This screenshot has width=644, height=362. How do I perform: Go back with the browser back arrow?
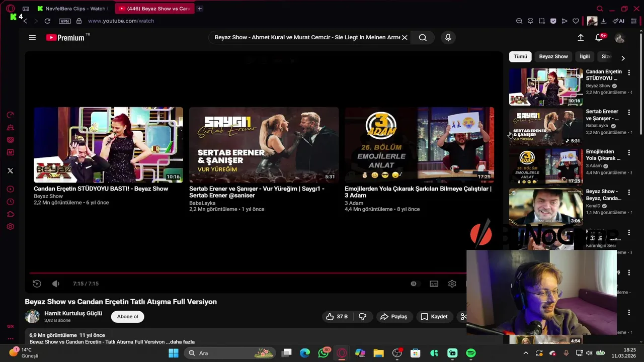point(25,21)
